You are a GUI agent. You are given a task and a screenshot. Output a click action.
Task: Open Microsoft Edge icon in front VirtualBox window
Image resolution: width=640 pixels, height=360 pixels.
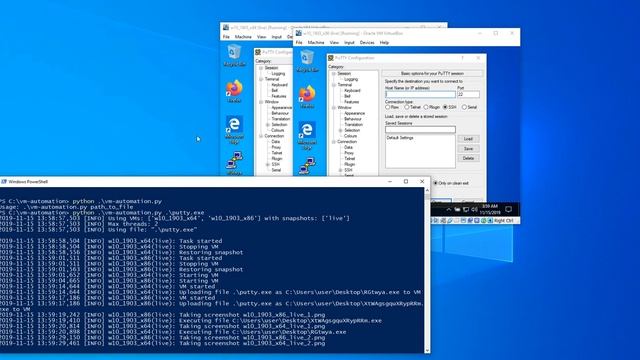[x=307, y=135]
